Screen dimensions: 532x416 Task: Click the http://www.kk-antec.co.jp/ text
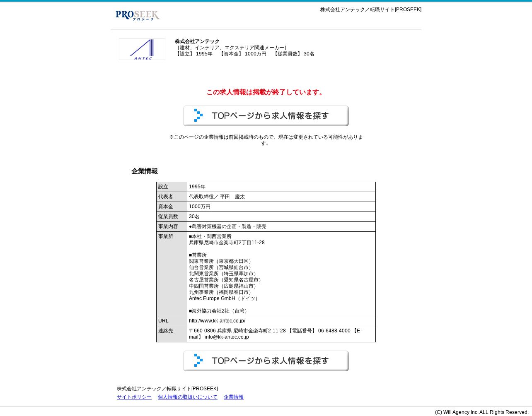pos(217,321)
